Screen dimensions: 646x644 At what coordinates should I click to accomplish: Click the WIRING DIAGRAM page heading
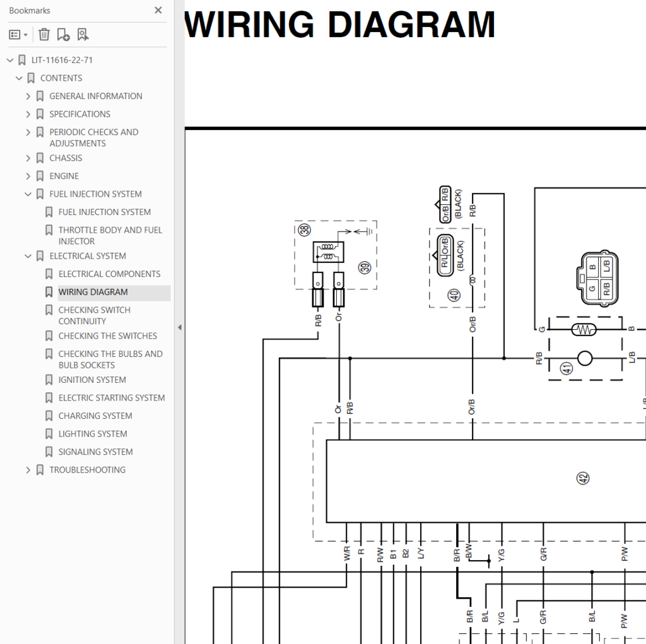tap(340, 25)
